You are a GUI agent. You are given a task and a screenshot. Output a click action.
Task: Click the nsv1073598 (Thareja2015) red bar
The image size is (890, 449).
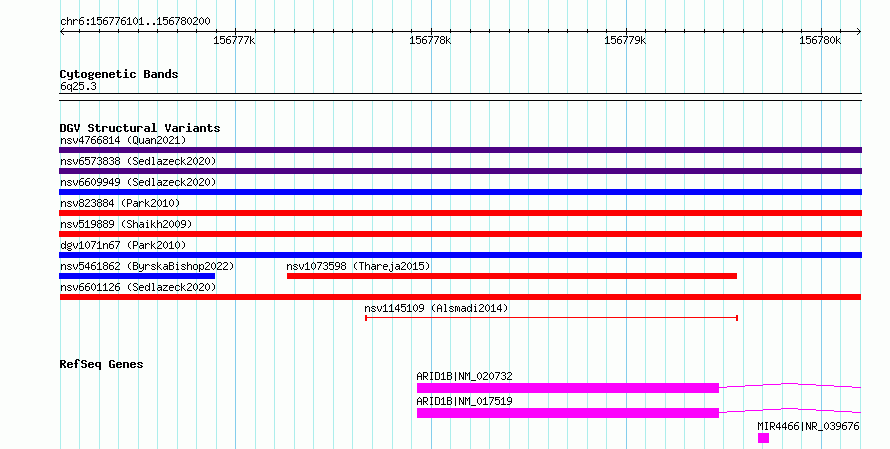[512, 276]
